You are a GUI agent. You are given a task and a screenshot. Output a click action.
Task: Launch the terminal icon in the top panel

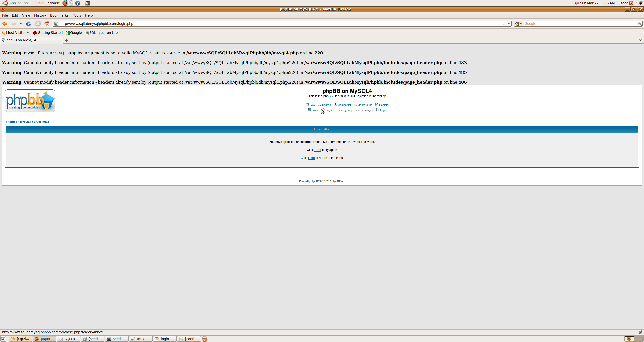[87, 3]
